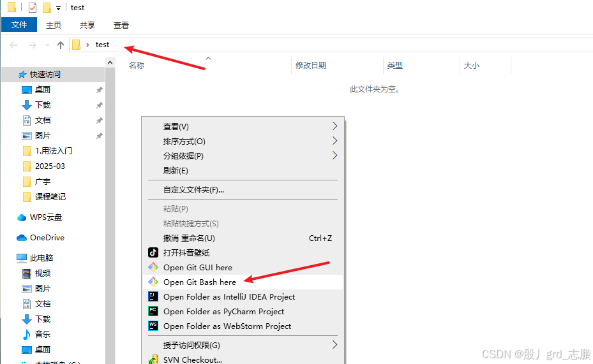
Task: Open Folder as IntelliJ IDEA Project
Action: [243, 297]
